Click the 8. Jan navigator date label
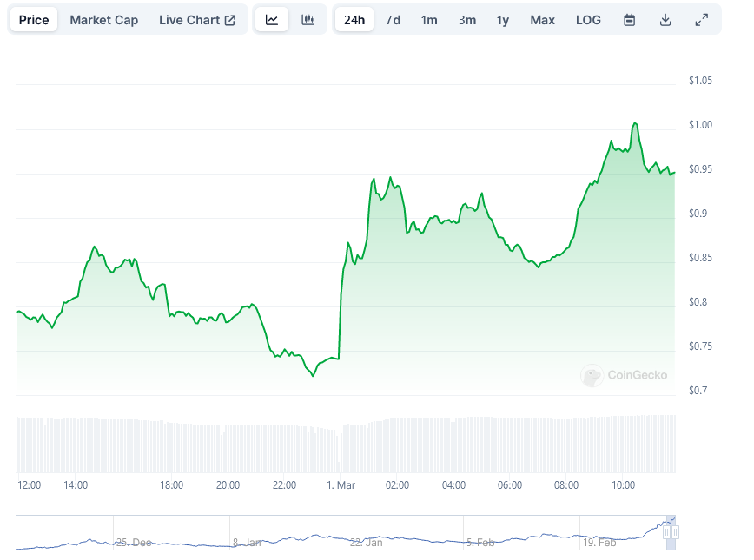Screen dimensions: 754x560 247,543
